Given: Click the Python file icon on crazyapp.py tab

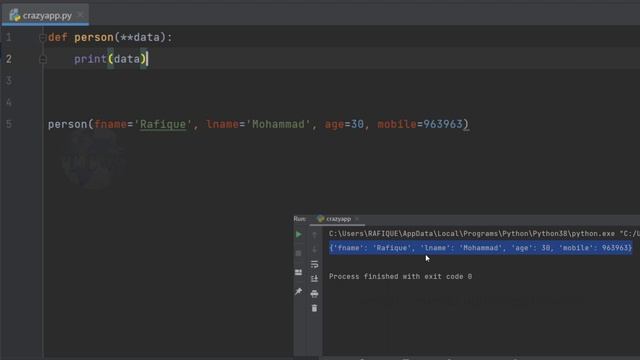Looking at the screenshot, I should coord(15,16).
